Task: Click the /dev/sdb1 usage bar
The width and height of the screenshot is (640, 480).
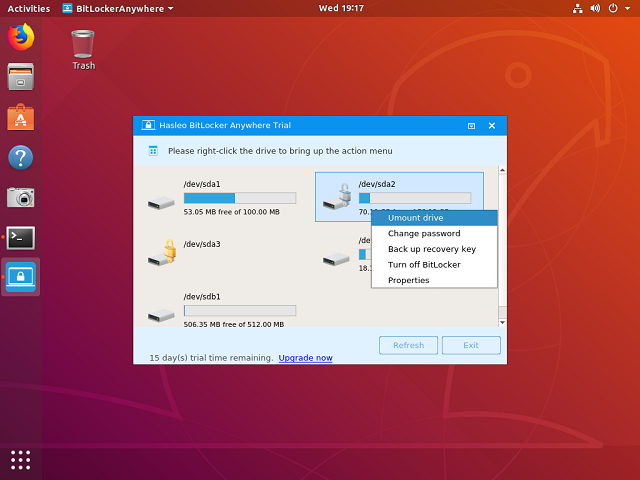Action: pyautogui.click(x=240, y=311)
